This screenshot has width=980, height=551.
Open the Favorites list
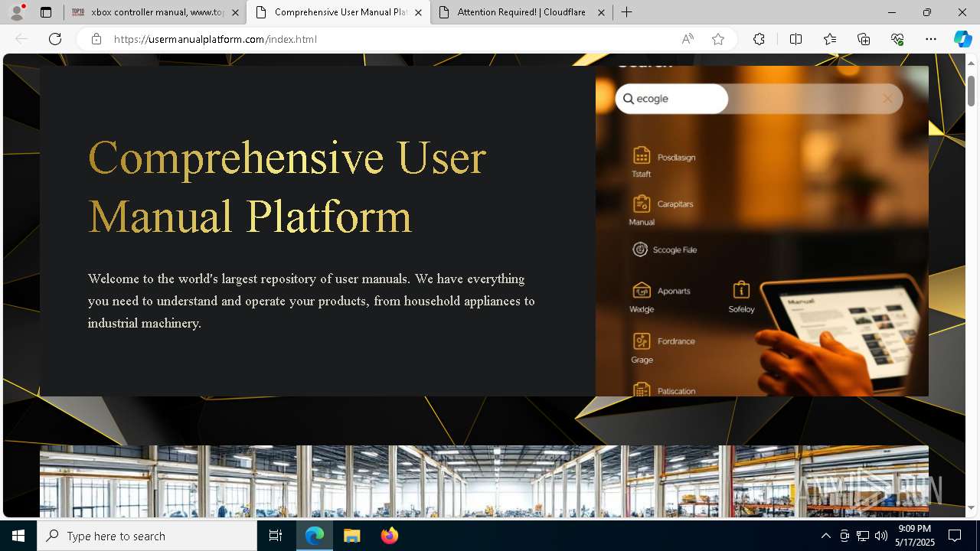(830, 39)
